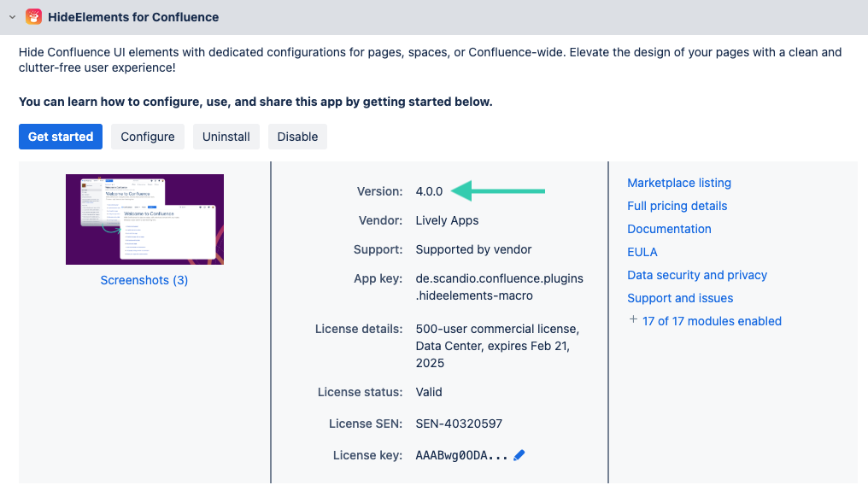
Task: Open the Configure settings button
Action: [x=147, y=137]
